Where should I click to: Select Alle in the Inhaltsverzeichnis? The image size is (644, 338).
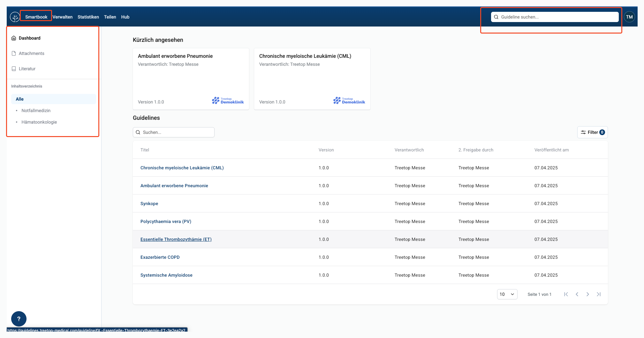[54, 99]
